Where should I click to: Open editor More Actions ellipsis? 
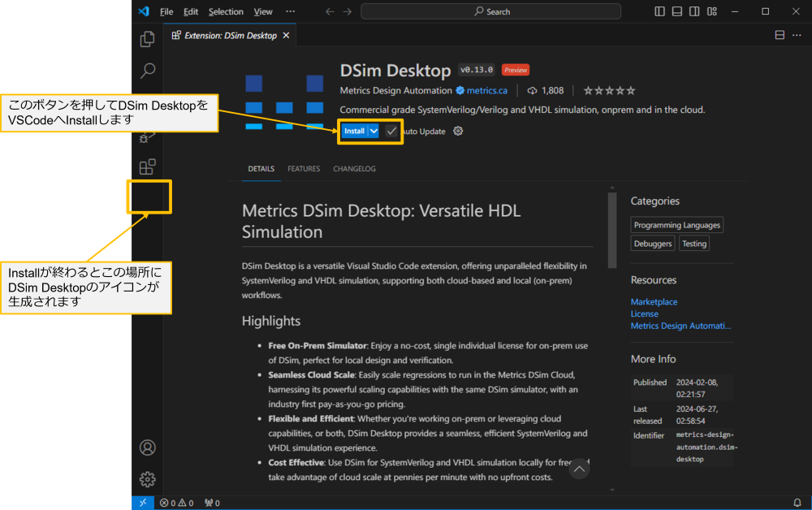(x=797, y=35)
